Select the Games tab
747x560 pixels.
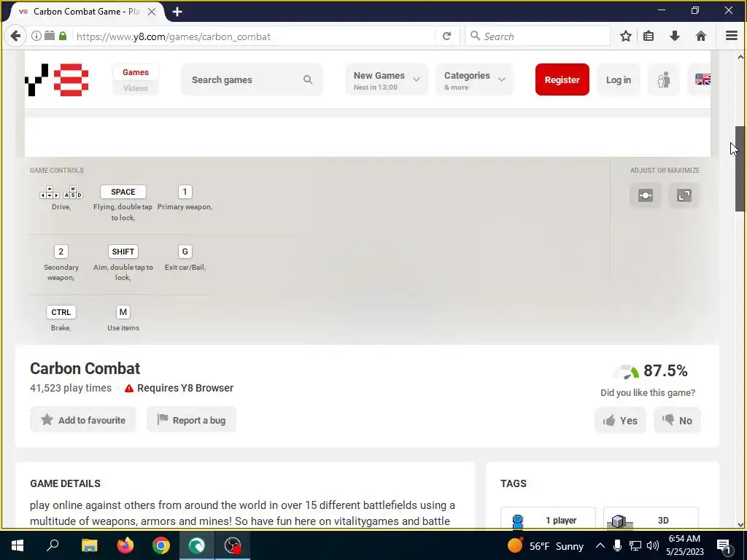[x=135, y=72]
